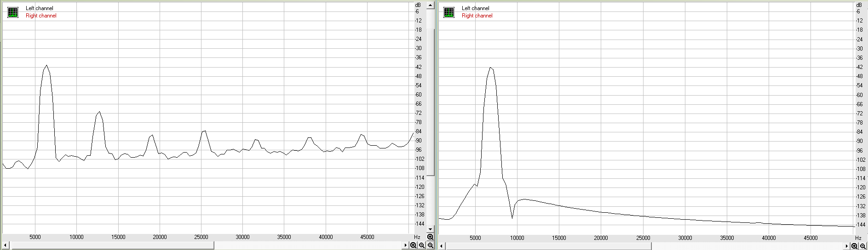The width and height of the screenshot is (868, 250).
Task: Click the 45000 Hz label on right graph
Action: (x=811, y=238)
